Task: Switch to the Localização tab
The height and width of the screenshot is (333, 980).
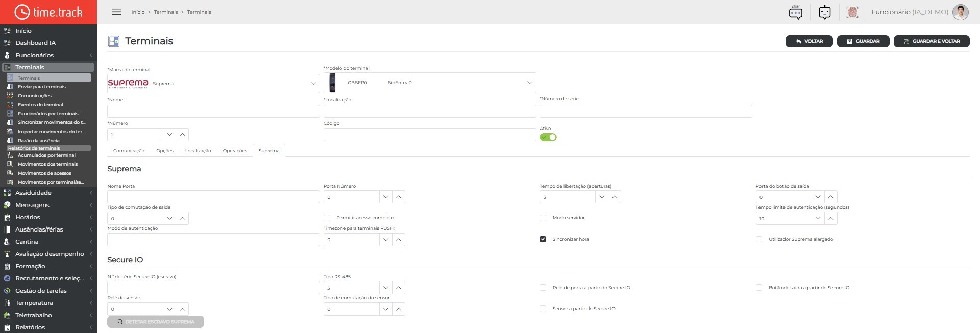Action: coord(198,151)
